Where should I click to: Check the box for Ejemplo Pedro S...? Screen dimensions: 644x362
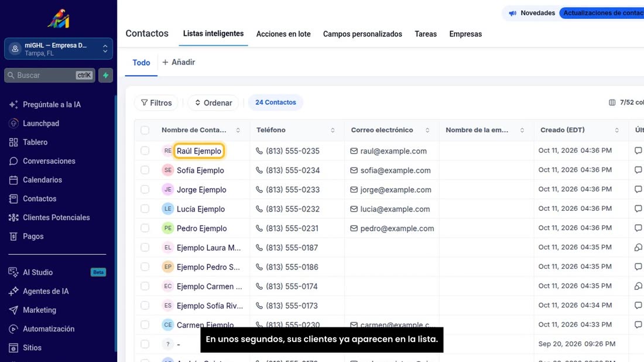click(145, 267)
